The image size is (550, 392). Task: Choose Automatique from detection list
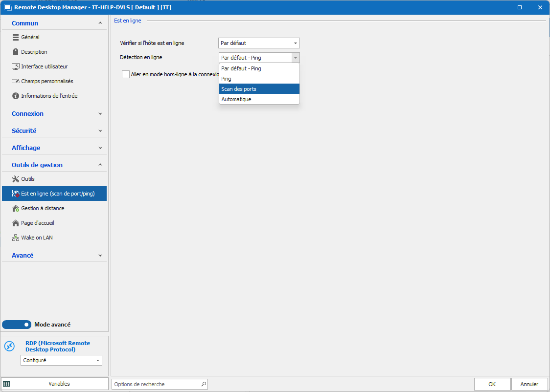pos(259,99)
